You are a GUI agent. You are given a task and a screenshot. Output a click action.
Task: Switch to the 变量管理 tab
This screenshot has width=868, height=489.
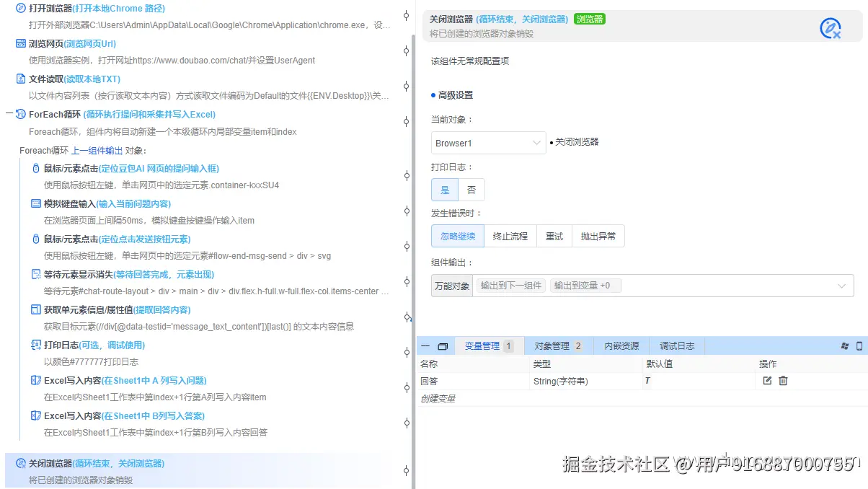click(489, 346)
